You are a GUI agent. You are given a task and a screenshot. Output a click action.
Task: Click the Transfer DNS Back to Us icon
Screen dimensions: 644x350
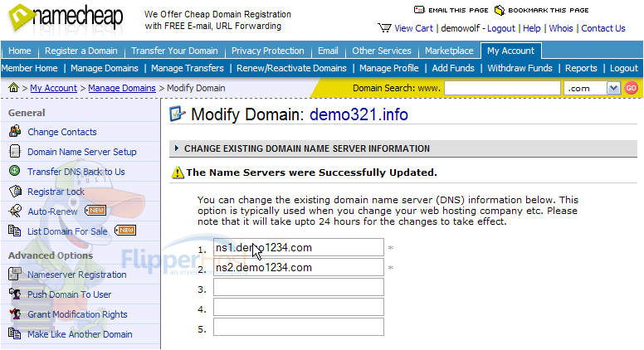[x=14, y=171]
